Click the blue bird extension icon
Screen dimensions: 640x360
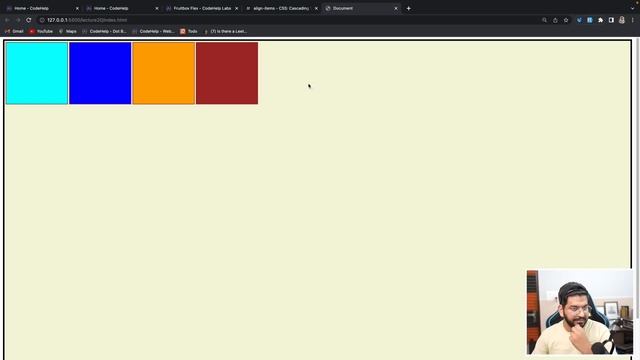[579, 20]
